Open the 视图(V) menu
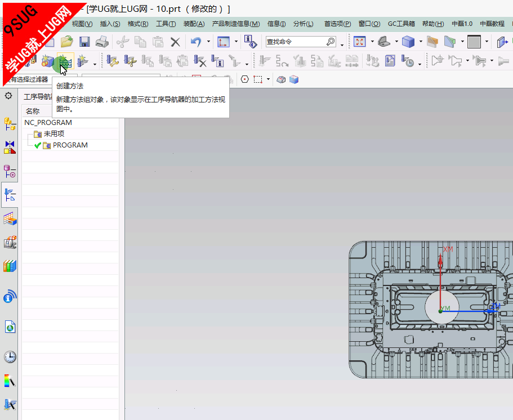This screenshot has height=420, width=513. click(82, 24)
